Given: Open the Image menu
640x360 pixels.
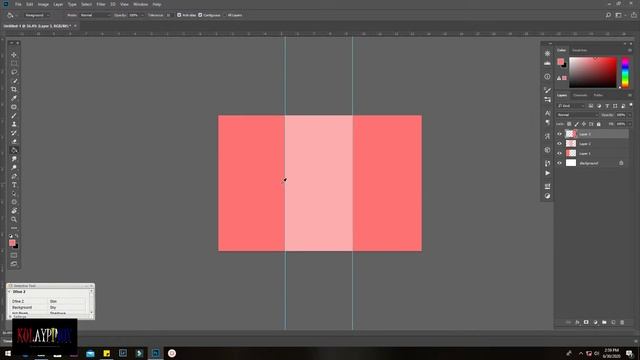Looking at the screenshot, I should (43, 4).
